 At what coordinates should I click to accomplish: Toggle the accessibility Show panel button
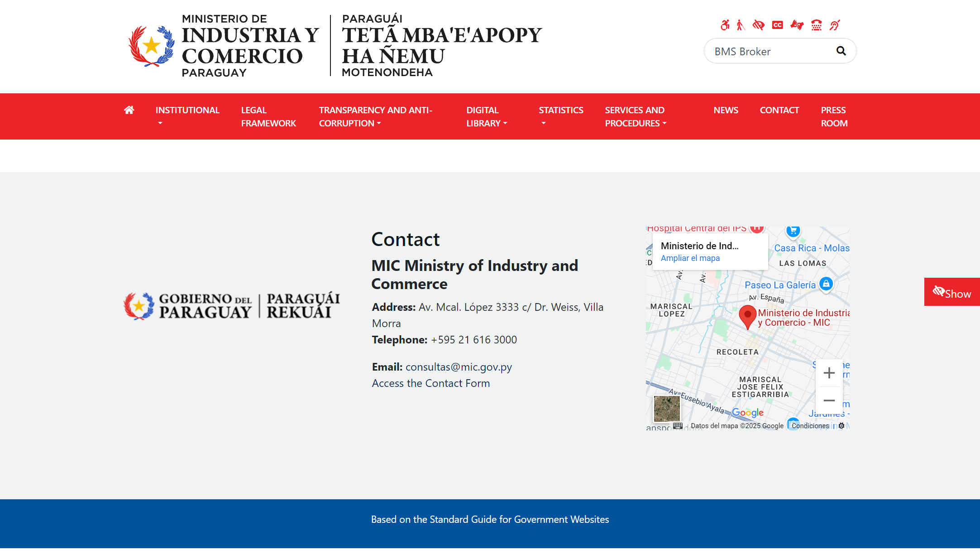coord(952,292)
